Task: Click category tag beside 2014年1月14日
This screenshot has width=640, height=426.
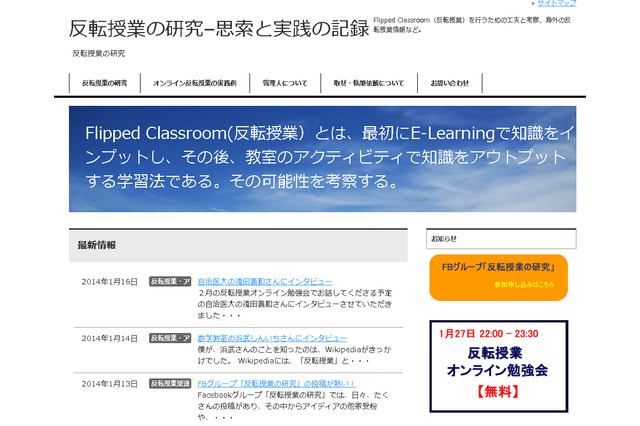Action: pyautogui.click(x=170, y=338)
